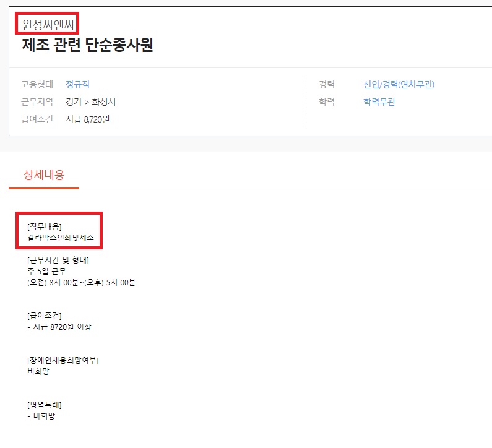Click the 고용형태 label

pos(37,84)
